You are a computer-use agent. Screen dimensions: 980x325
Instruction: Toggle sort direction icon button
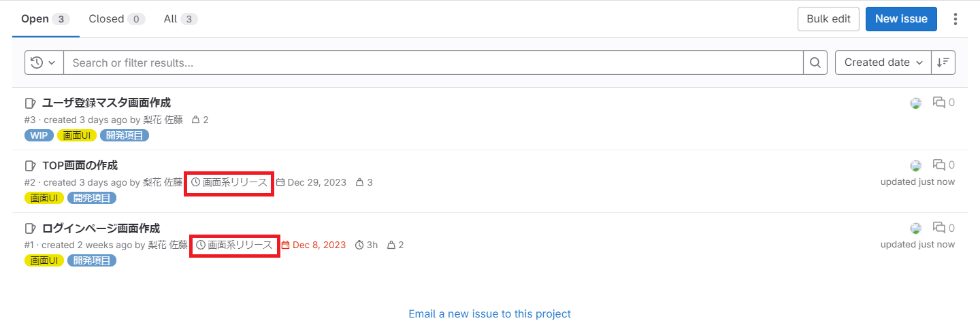943,63
